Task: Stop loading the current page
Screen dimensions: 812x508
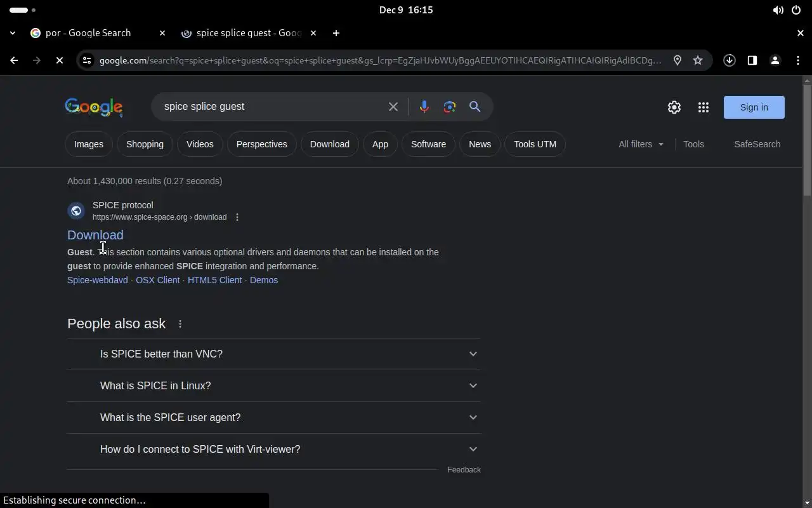Action: pyautogui.click(x=59, y=60)
